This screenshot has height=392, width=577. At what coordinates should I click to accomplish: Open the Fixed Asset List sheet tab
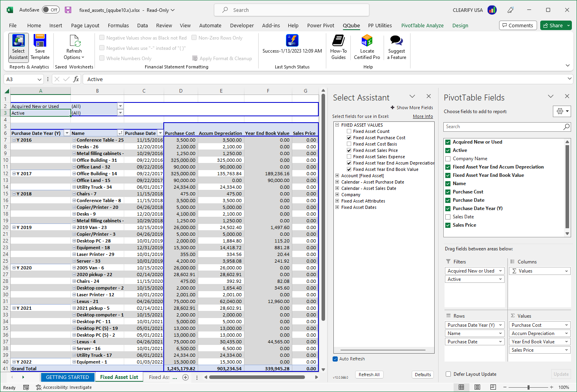(119, 377)
